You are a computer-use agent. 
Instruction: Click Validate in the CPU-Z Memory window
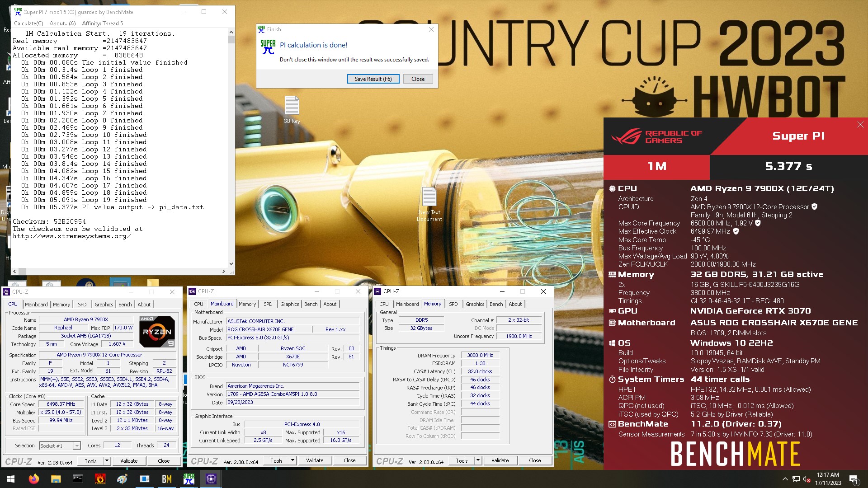pyautogui.click(x=500, y=460)
